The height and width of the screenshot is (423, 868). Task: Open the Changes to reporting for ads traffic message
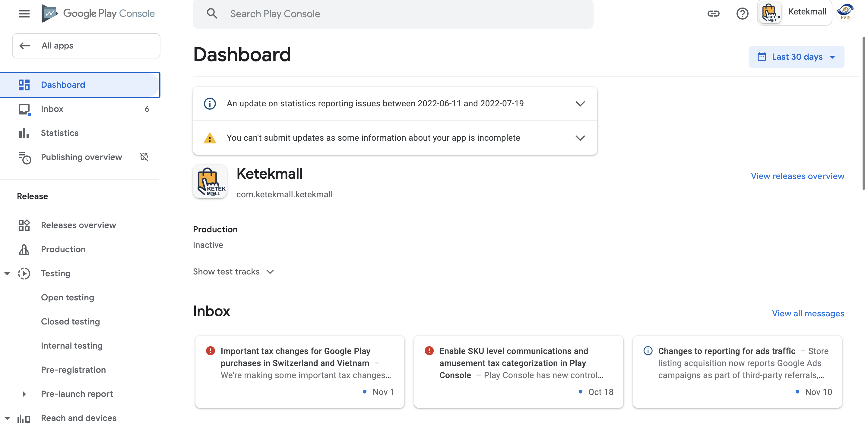[737, 371]
